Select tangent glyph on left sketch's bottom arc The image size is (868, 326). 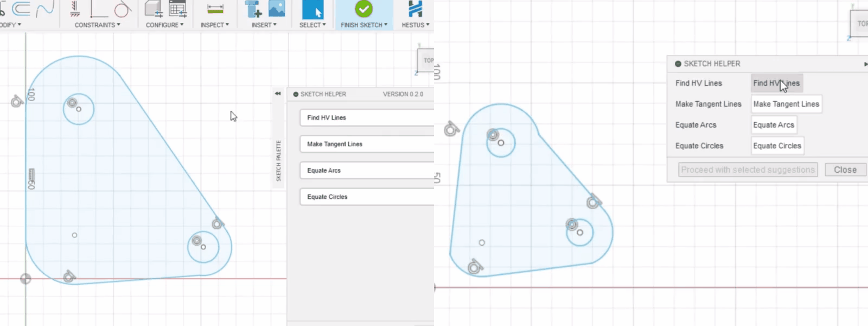coord(68,277)
